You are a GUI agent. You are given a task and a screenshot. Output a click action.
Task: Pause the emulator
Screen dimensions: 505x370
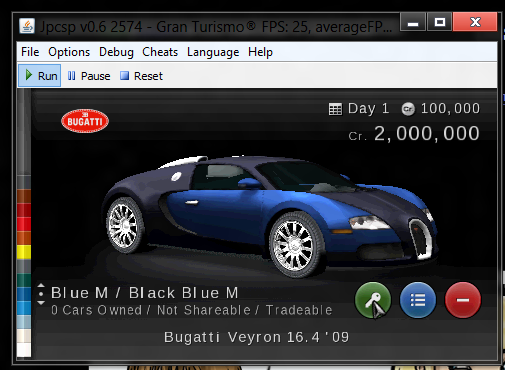coord(89,76)
